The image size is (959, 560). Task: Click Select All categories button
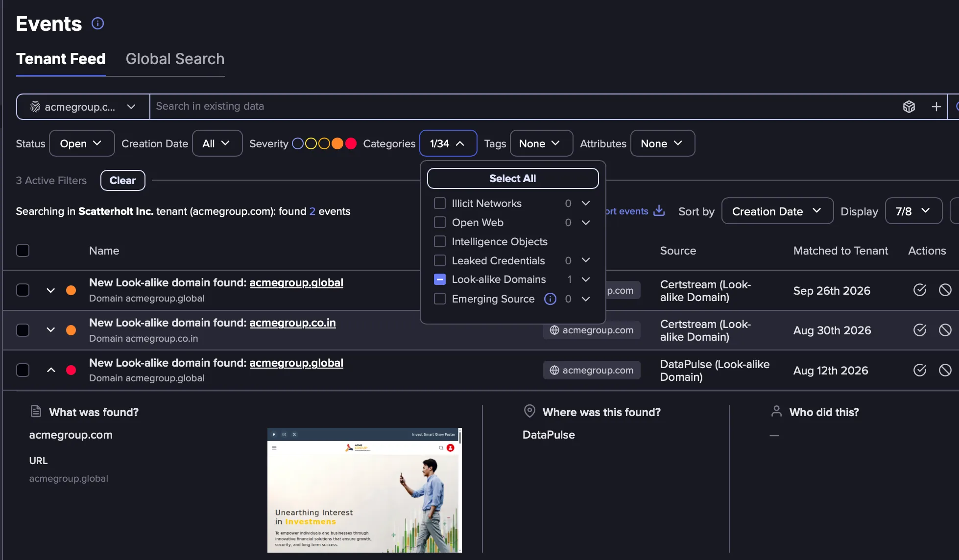[513, 179]
